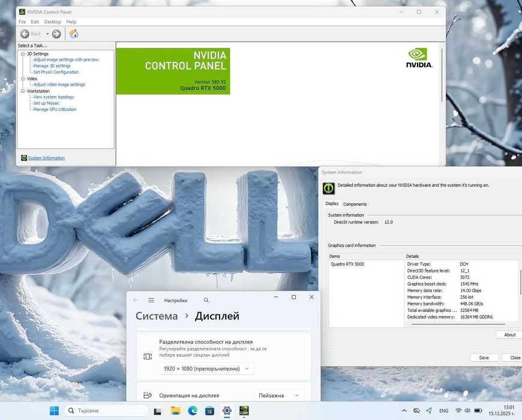Click the Save button in System Information
Viewport: 522px width, 420px height.
484,358
